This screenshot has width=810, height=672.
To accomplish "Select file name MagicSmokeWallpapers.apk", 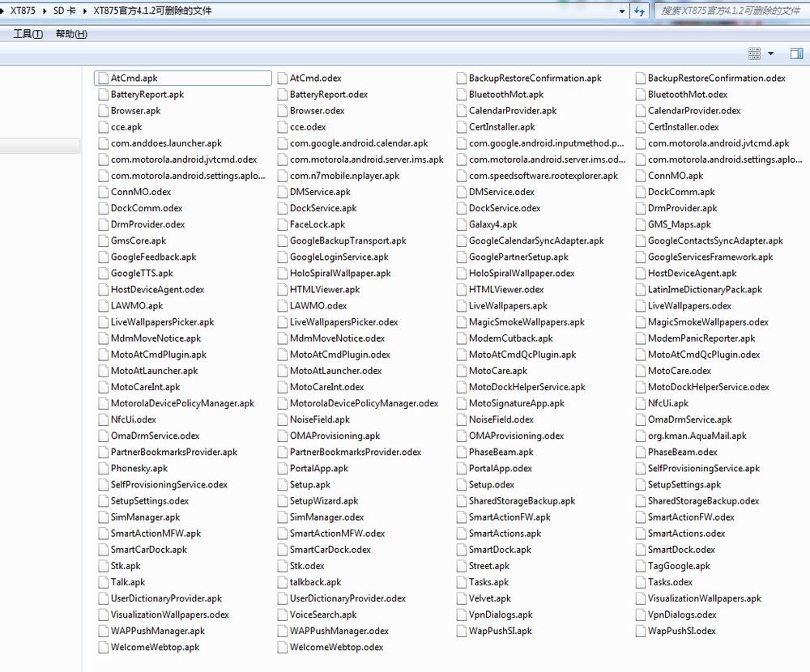I will pyautogui.click(x=527, y=322).
